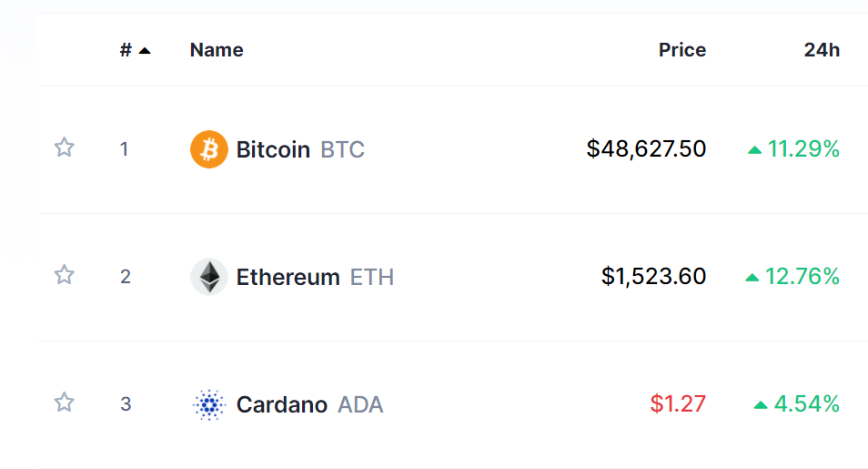Image resolution: width=868 pixels, height=469 pixels.
Task: Click the ADA ticker symbol
Action: tap(361, 404)
